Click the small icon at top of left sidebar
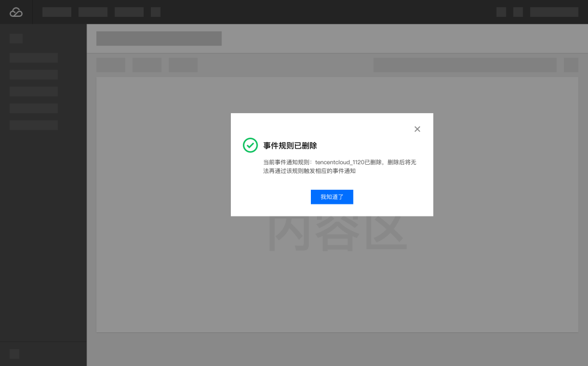Image resolution: width=588 pixels, height=366 pixels. click(x=16, y=38)
